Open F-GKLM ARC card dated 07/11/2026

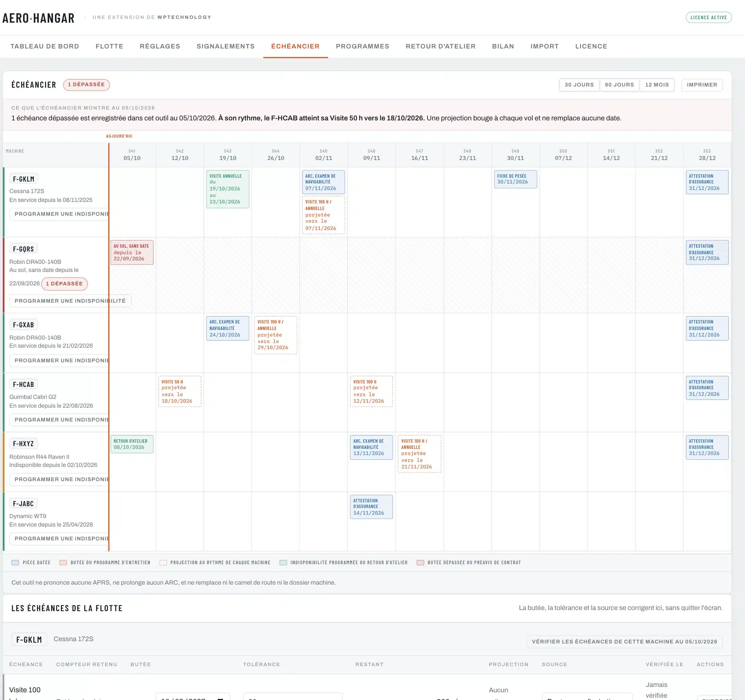[x=323, y=182]
